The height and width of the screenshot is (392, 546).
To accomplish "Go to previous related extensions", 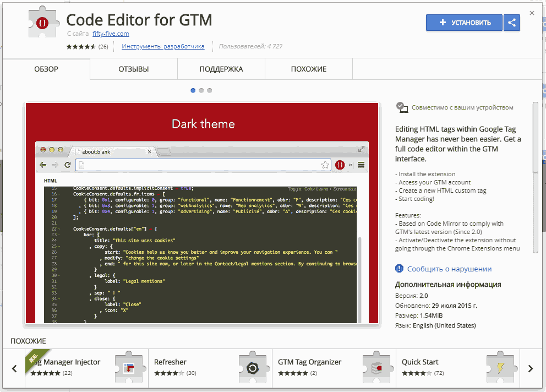I will [14, 368].
